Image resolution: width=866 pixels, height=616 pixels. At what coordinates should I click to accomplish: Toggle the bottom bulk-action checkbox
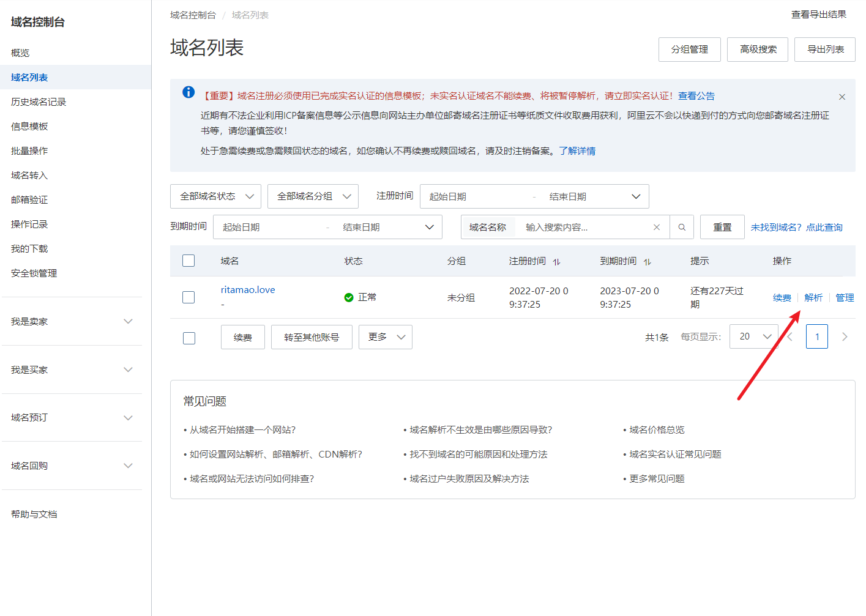(x=189, y=338)
